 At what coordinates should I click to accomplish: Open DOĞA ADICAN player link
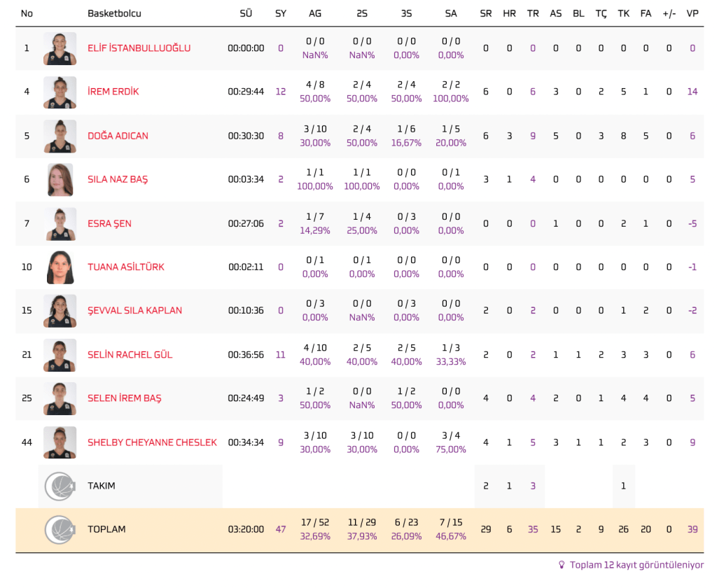pos(118,136)
